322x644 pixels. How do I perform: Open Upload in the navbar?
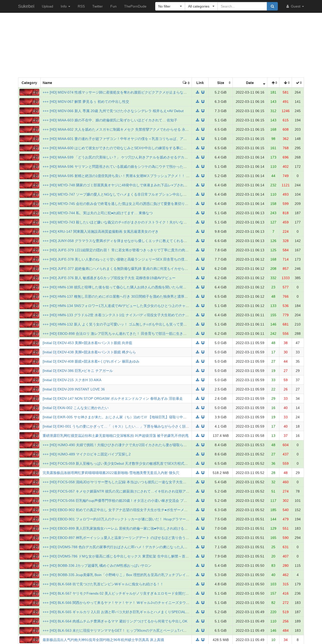tap(47, 6)
